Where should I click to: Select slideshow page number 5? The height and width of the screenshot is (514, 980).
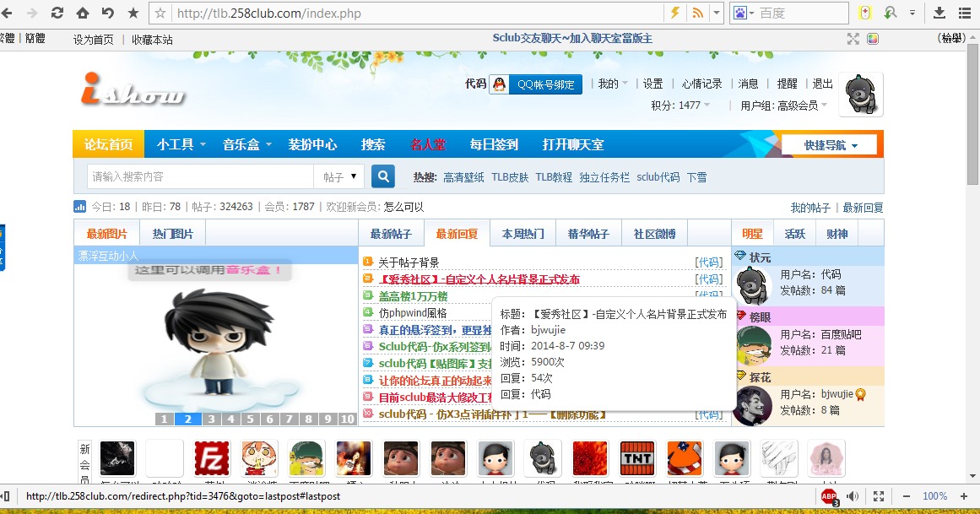click(251, 419)
